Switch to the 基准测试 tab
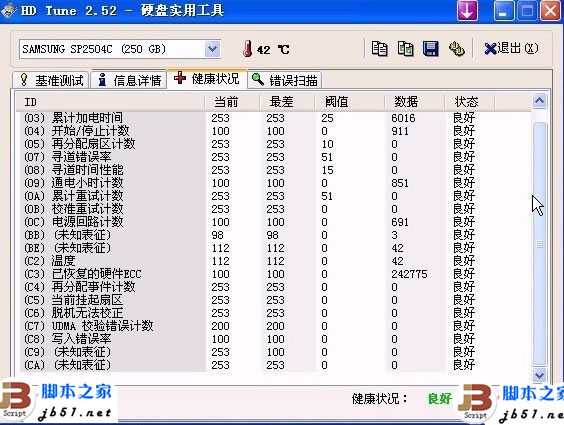 (x=51, y=80)
